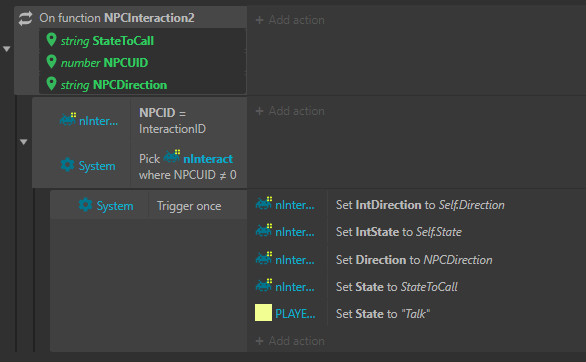The image size is (586, 362).
Task: Click the nInteract icon for Set IntState action
Action: click(x=264, y=230)
